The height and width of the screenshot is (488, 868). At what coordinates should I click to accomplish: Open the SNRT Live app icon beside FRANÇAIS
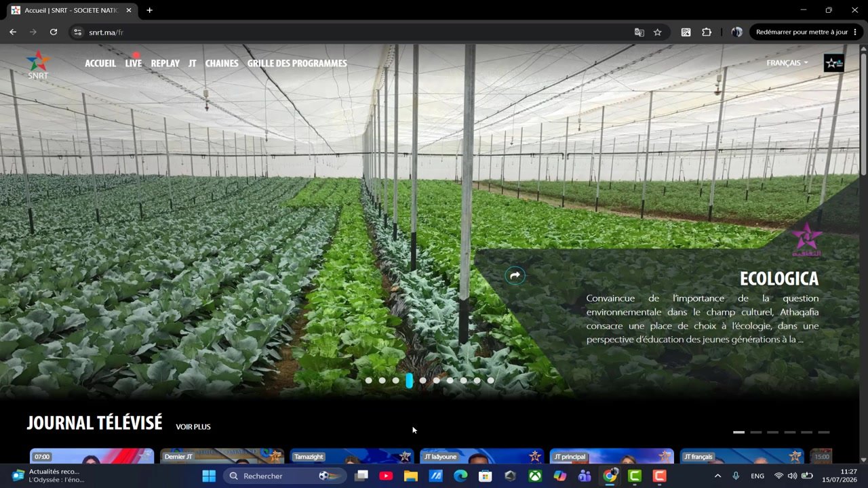pos(834,63)
